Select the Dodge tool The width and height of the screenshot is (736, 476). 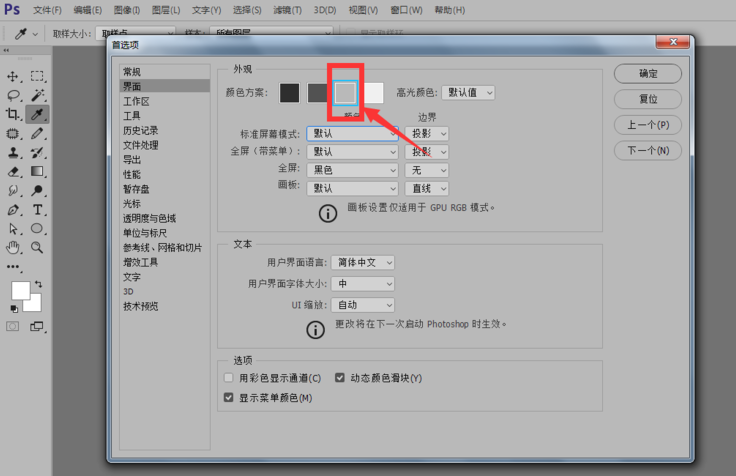point(37,190)
